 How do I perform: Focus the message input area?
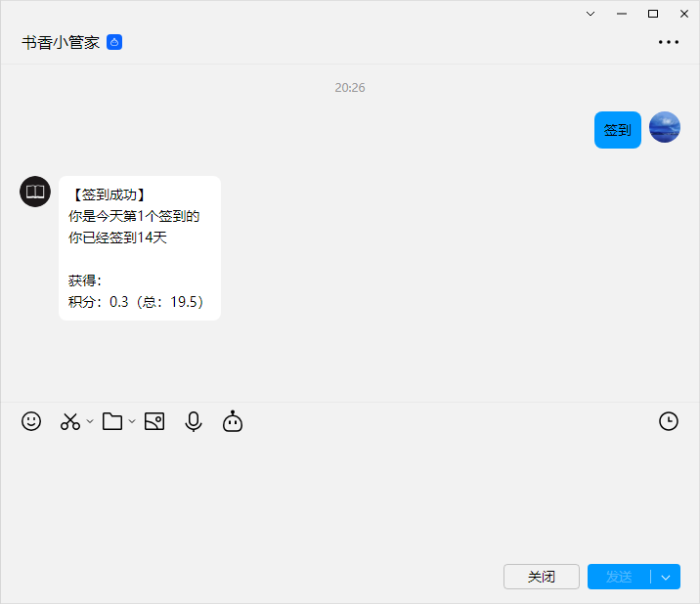tap(350, 497)
